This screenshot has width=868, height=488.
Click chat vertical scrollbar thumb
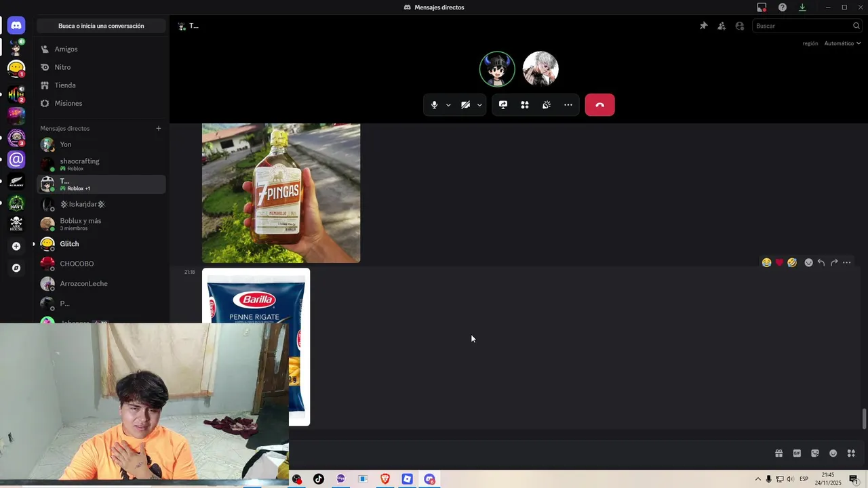click(864, 419)
